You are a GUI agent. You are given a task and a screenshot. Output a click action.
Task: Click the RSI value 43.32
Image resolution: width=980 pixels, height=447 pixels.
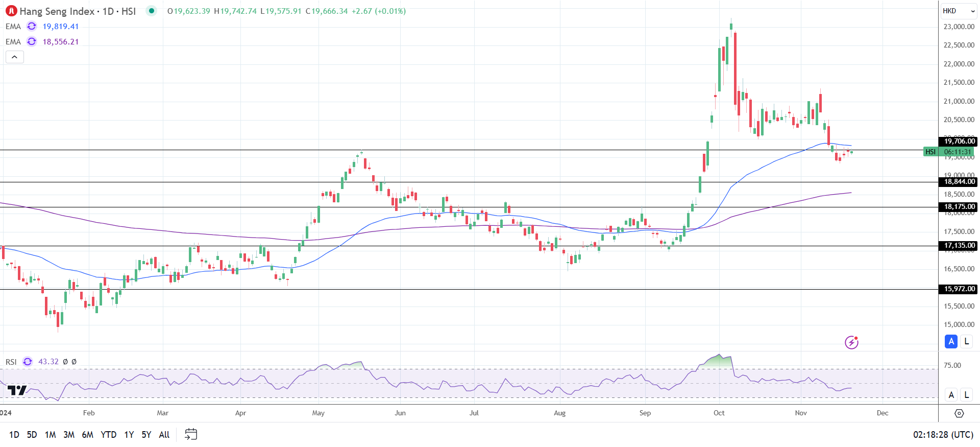(48, 361)
